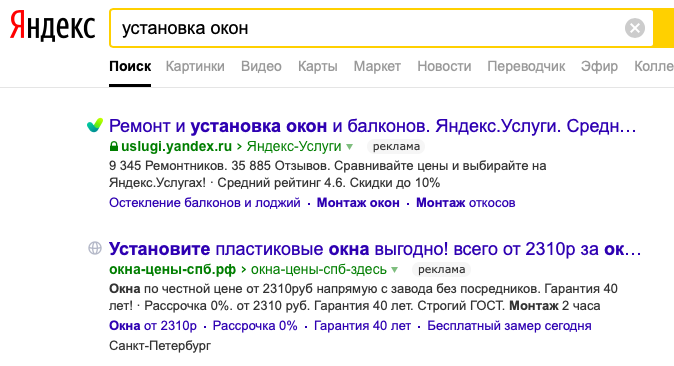Viewport: 674px width, 366px height.
Task: Open the Монтаж откосов sitelink
Action: (466, 203)
